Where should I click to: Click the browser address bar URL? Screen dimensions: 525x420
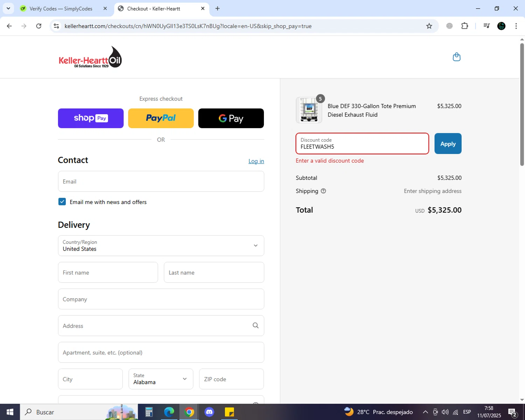click(x=188, y=26)
